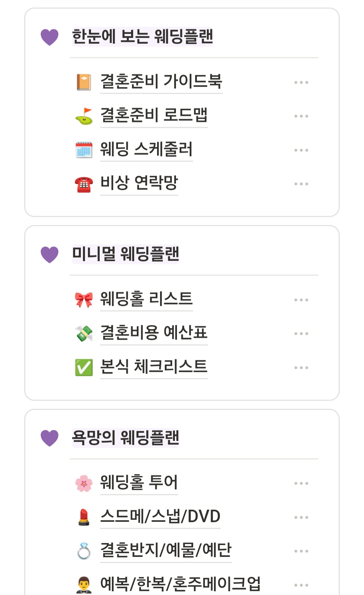
Task: Select the 욕망의 웨딩플랜 section heading
Action: (x=125, y=438)
